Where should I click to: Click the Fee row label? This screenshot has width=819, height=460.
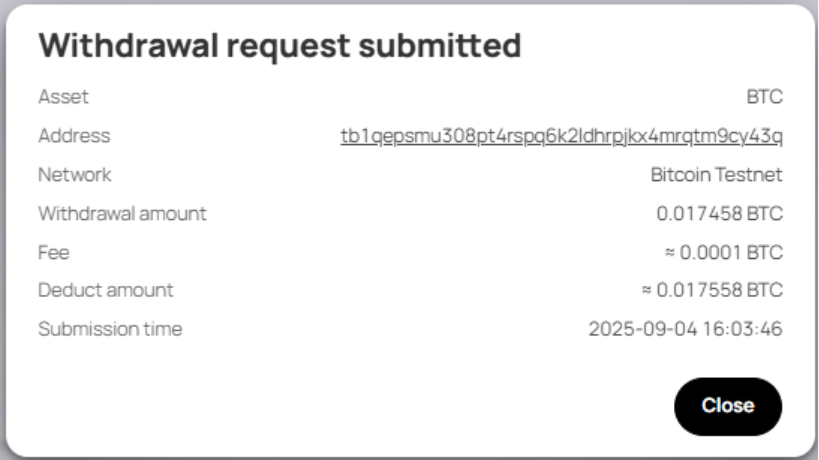[54, 252]
